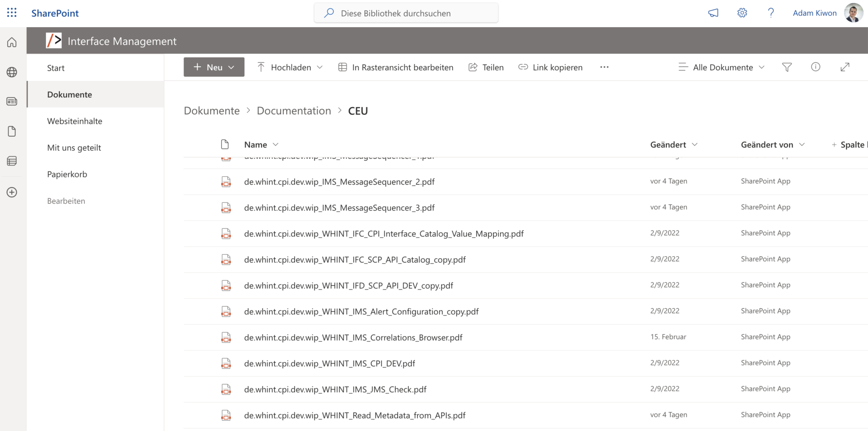Click PDF icon of IMS_JMS_Check file
Image resolution: width=868 pixels, height=431 pixels.
point(226,390)
